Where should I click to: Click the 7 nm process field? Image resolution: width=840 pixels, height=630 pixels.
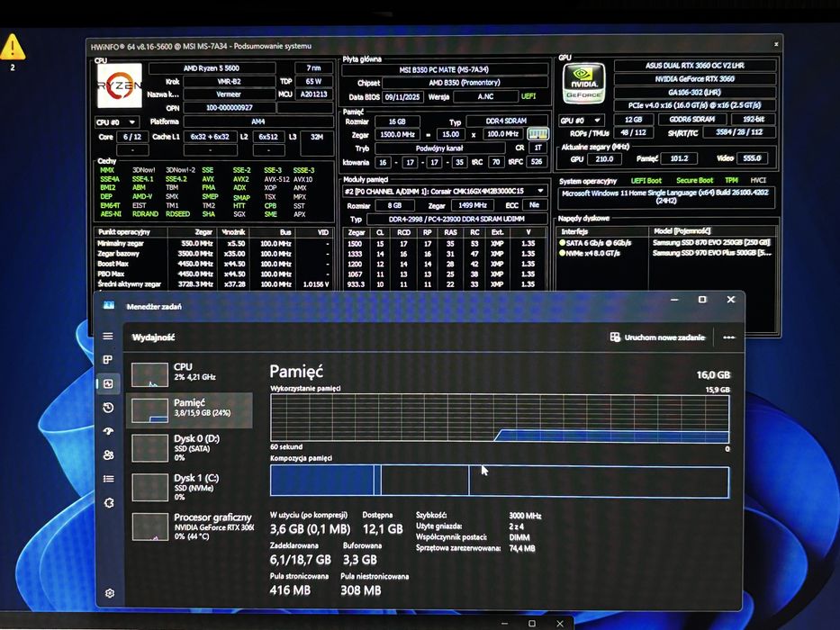(x=313, y=68)
